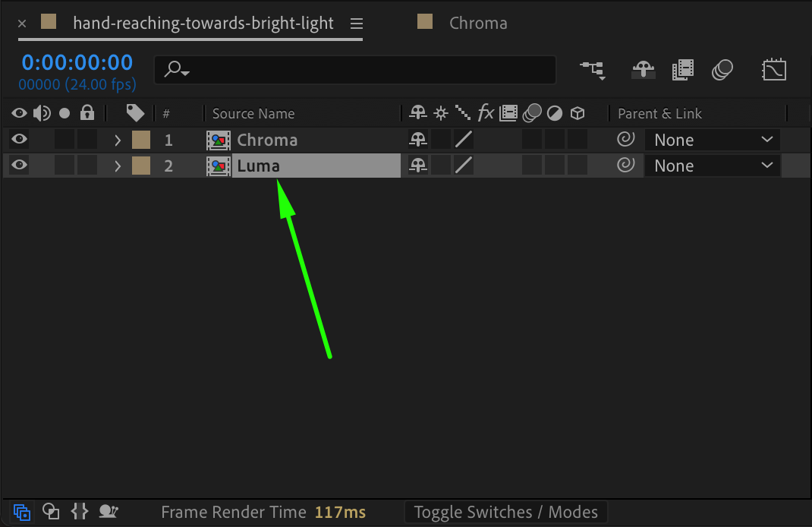Enable motion blur icon in toolbar
The width and height of the screenshot is (812, 527).
pyautogui.click(x=722, y=70)
